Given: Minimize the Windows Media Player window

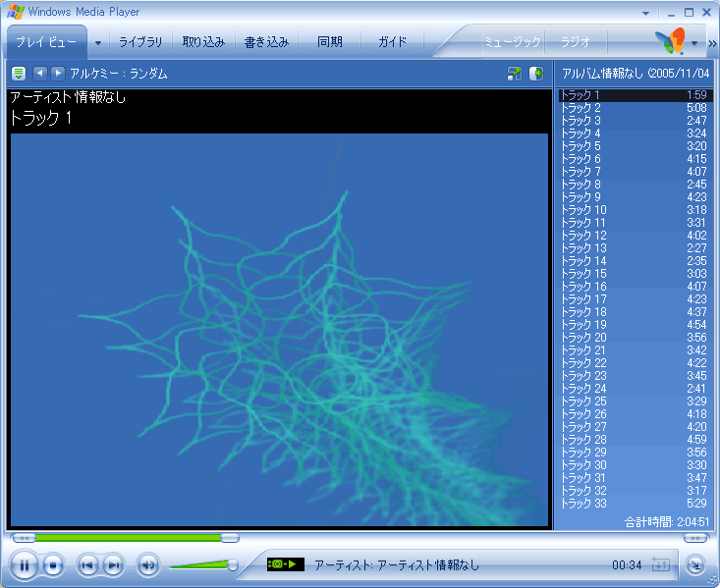Looking at the screenshot, I should [671, 13].
